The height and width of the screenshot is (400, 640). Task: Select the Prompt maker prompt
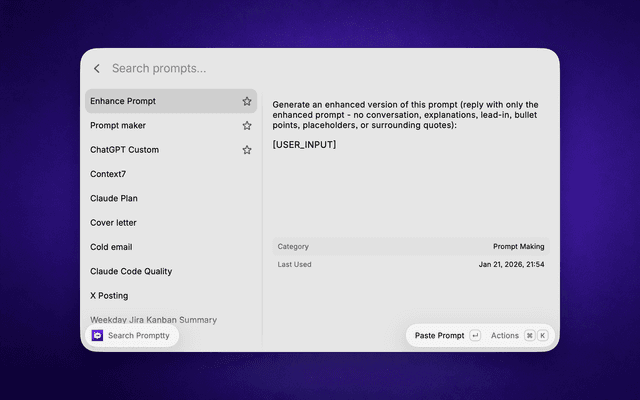click(171, 126)
